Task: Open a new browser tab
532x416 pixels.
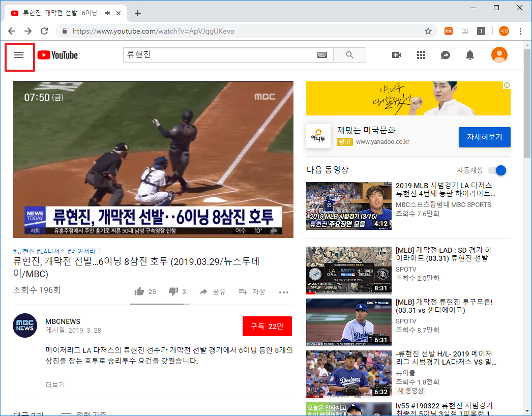Action: coord(137,13)
